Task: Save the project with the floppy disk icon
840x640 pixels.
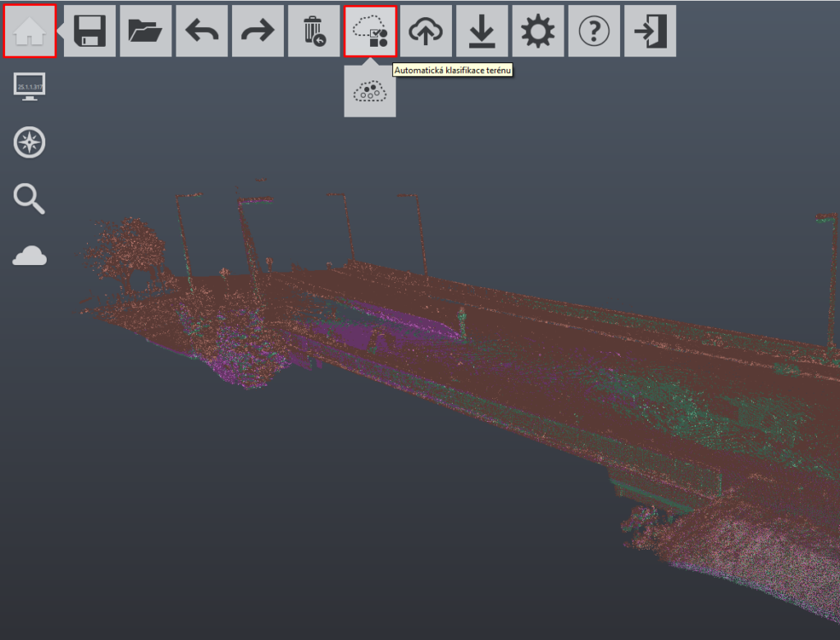Action: click(90, 31)
